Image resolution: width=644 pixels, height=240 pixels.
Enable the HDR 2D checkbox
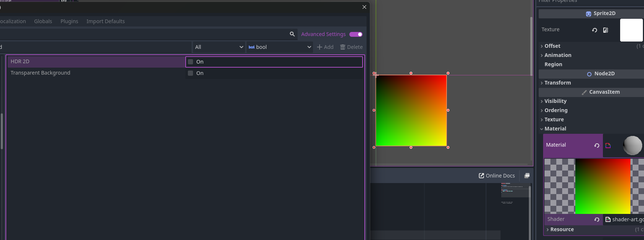click(x=190, y=62)
